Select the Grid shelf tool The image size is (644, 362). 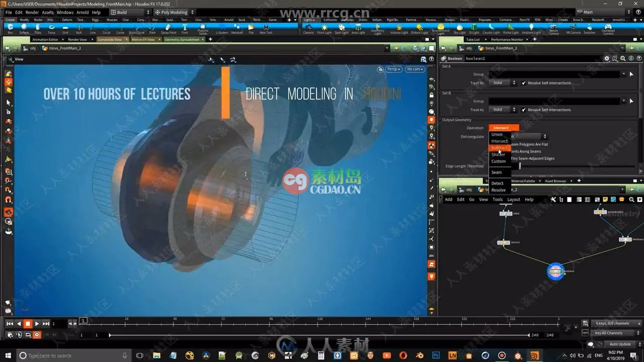65,29
